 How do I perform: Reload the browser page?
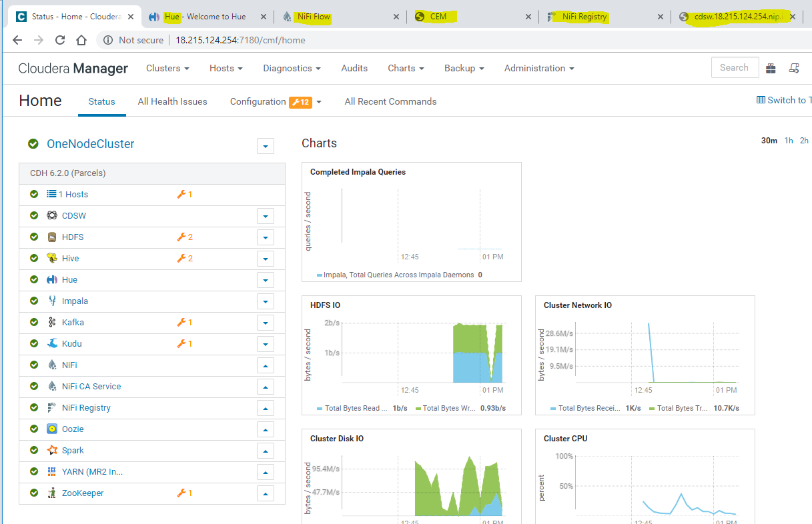[x=60, y=40]
